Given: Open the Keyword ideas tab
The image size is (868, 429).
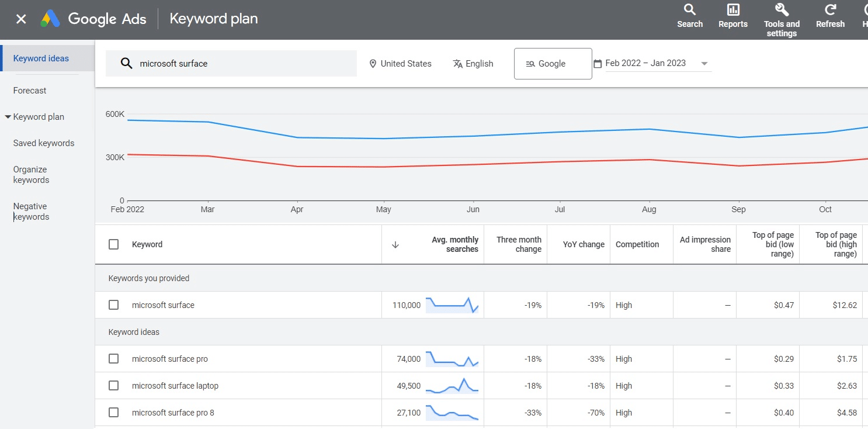Looking at the screenshot, I should [41, 58].
